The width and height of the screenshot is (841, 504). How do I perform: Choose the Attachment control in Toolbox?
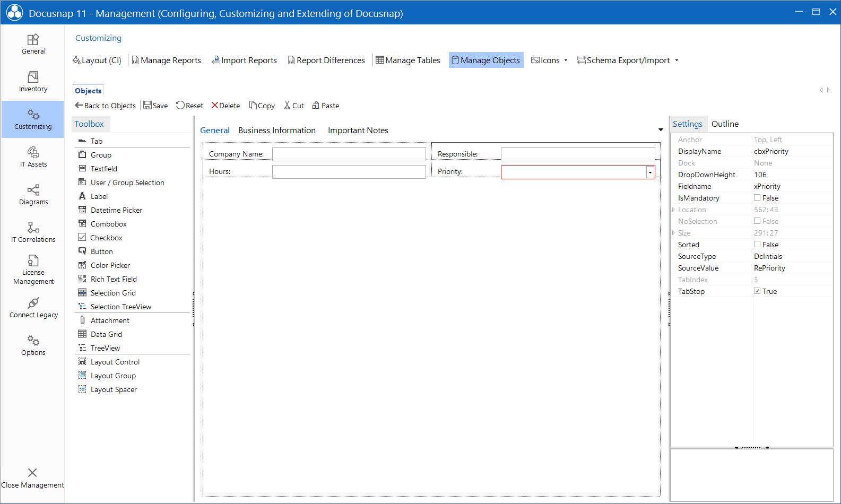(109, 320)
